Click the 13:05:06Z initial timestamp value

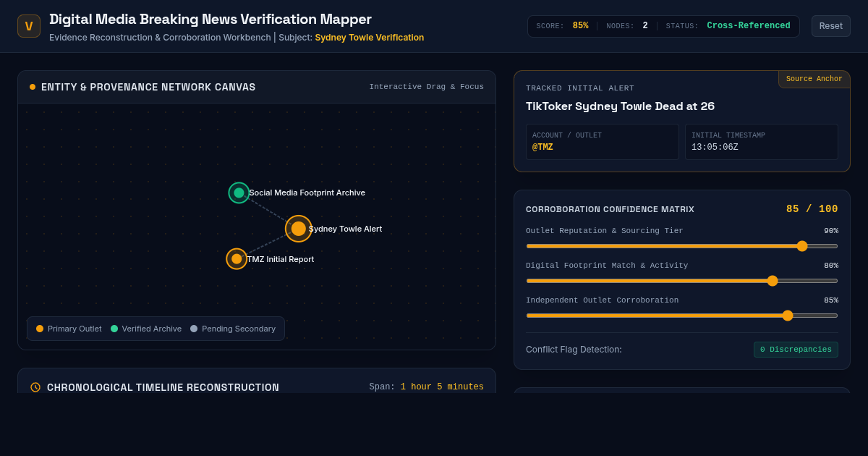(715, 148)
